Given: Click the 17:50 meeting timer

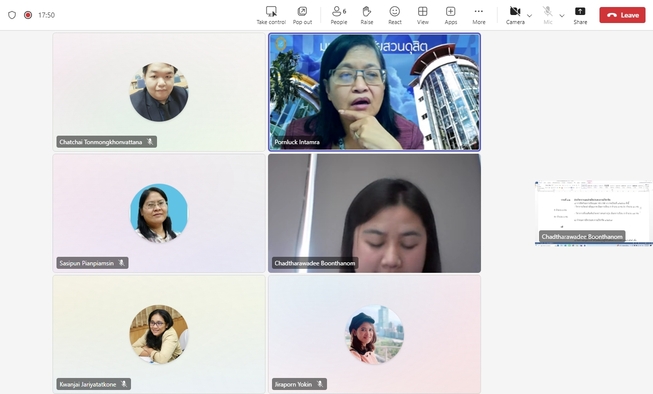Looking at the screenshot, I should [x=47, y=15].
